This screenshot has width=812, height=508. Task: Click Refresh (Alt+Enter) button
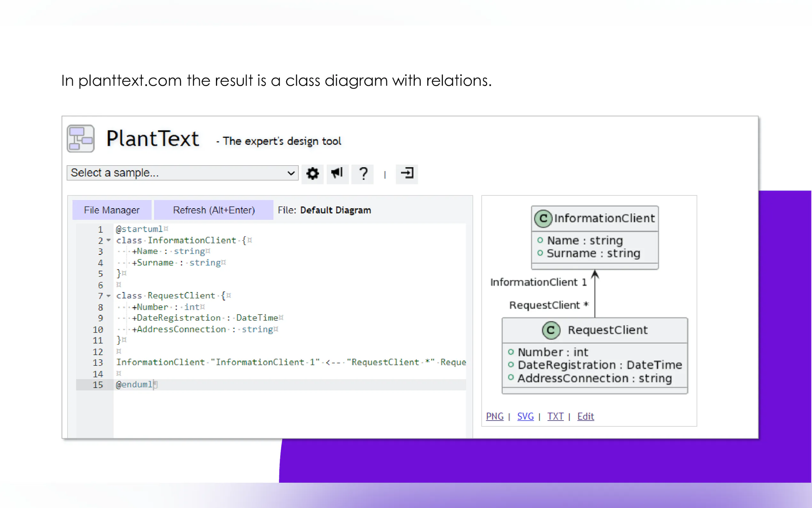pos(214,210)
